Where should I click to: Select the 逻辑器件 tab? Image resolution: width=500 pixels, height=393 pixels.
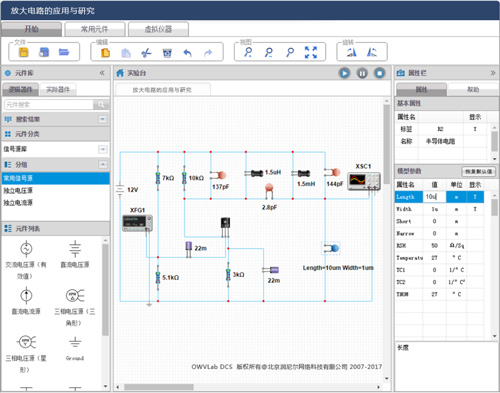tap(20, 89)
